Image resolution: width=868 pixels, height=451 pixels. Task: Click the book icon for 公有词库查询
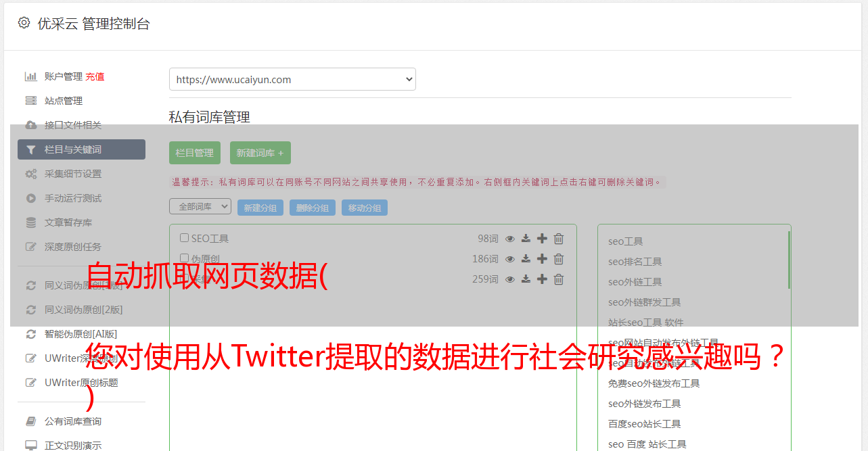pos(31,421)
